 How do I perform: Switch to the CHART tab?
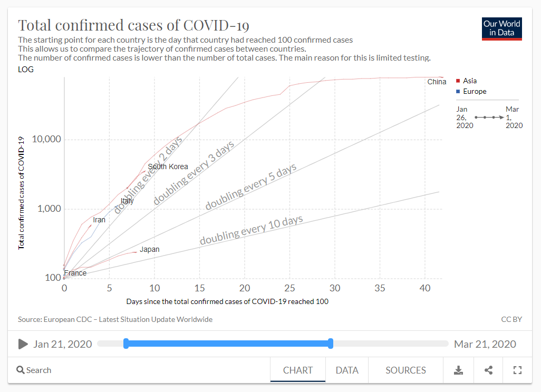point(298,370)
